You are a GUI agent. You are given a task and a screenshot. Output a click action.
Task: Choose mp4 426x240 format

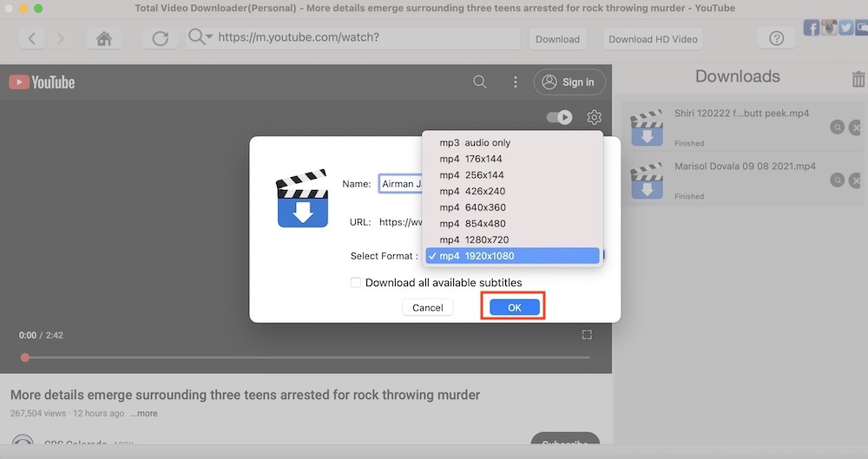coord(512,191)
